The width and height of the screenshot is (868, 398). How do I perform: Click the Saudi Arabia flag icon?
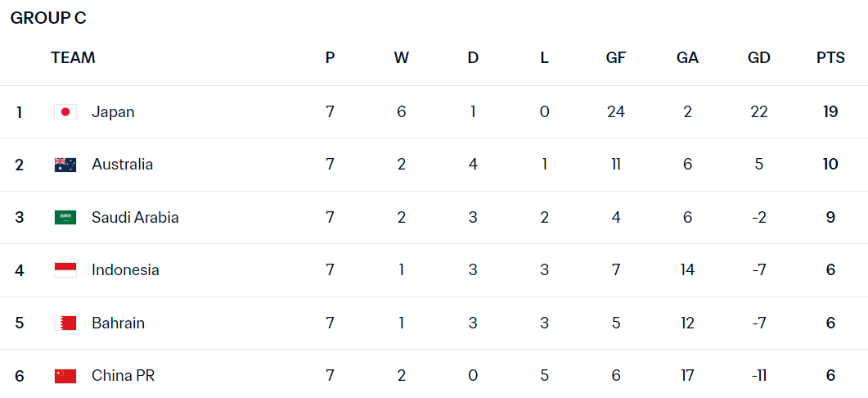[x=65, y=217]
